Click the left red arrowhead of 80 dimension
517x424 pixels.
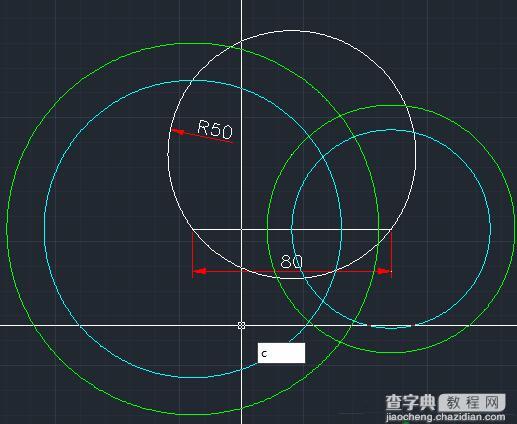200,271
